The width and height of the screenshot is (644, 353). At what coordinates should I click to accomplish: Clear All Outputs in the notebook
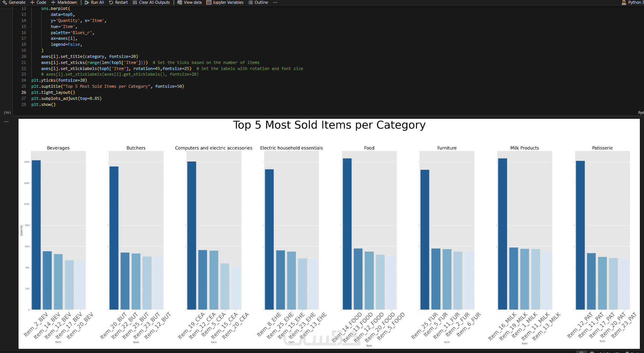(151, 2)
